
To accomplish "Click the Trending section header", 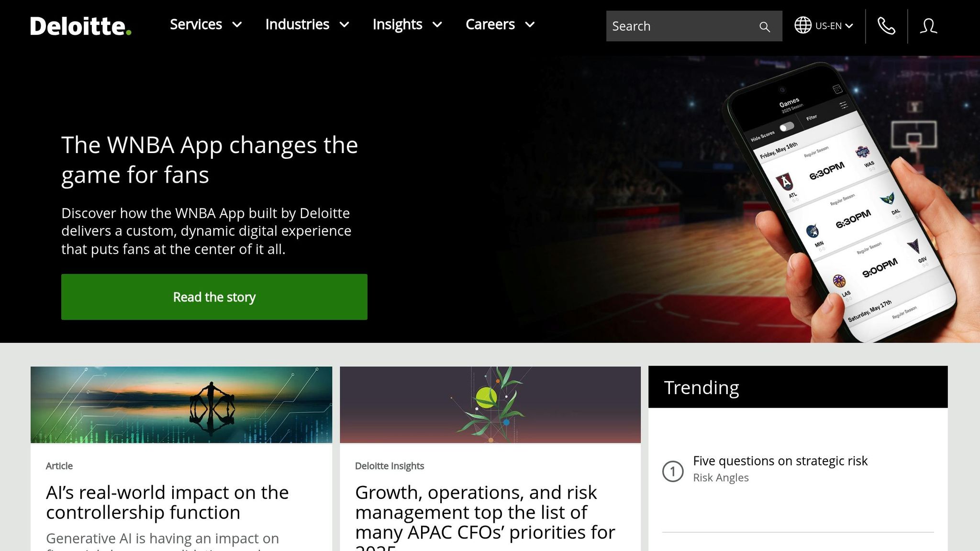I will click(798, 387).
